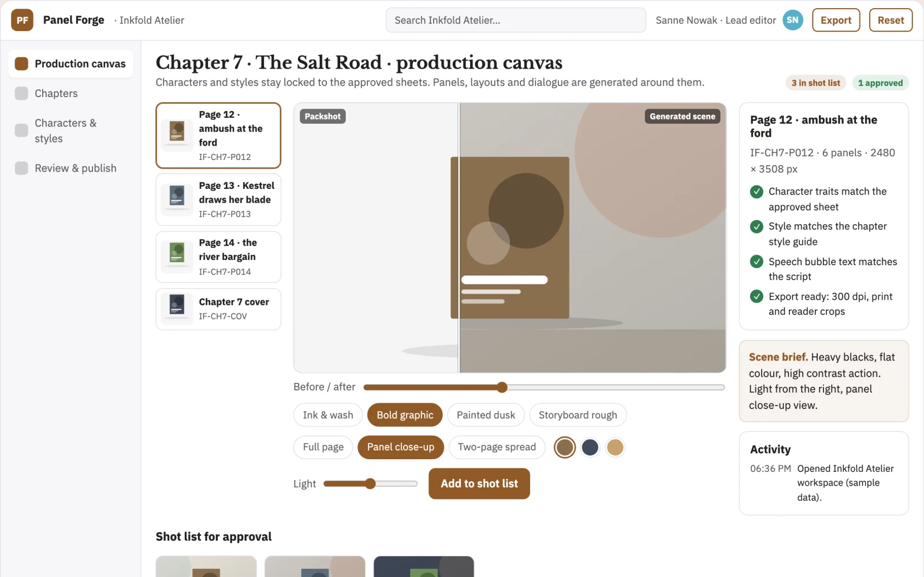Go to the Chapters section
Screen dimensions: 924x577
pos(70,94)
